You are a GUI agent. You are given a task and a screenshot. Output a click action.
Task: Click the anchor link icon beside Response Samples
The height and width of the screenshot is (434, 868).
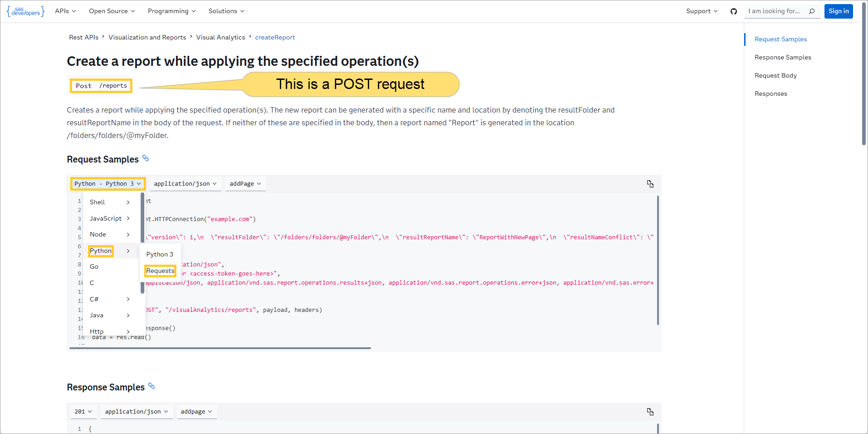click(x=152, y=386)
